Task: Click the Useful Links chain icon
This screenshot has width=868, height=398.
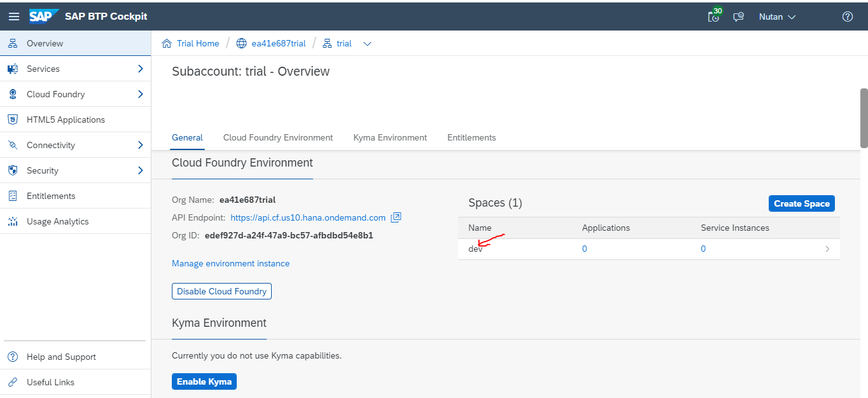Action: click(x=13, y=382)
